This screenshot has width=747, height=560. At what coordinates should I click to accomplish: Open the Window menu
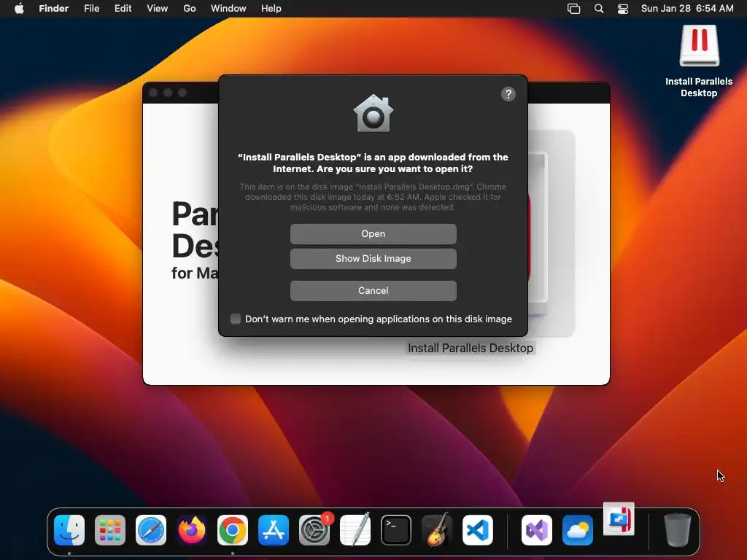(228, 8)
